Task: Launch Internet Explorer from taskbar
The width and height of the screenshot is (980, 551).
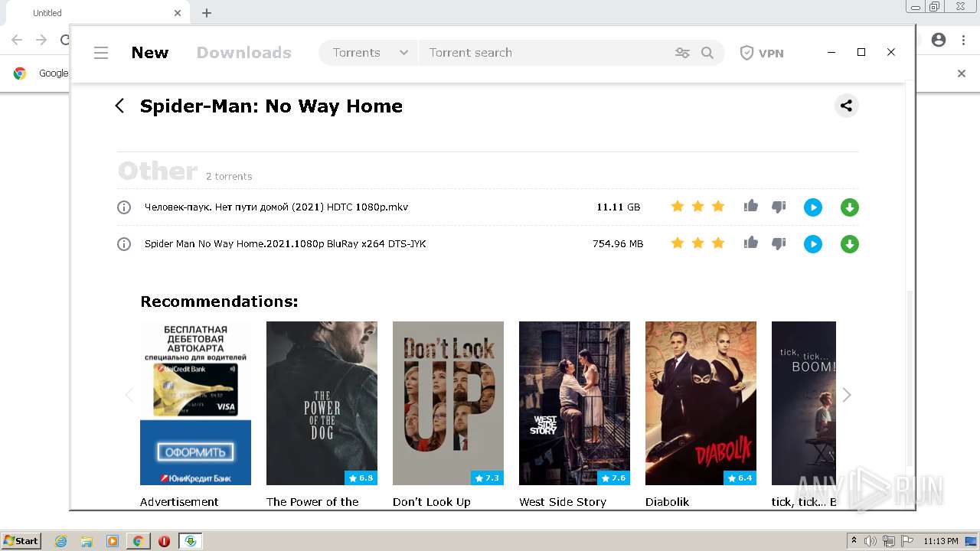Action: pyautogui.click(x=60, y=541)
